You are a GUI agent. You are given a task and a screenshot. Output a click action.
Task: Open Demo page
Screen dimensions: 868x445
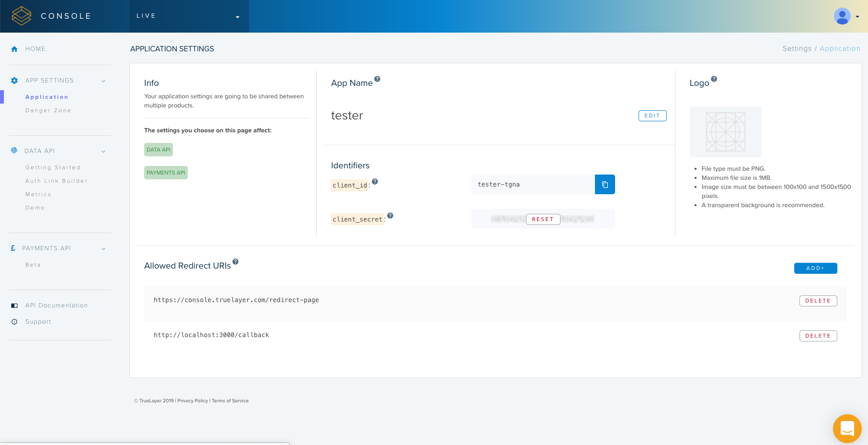click(x=35, y=208)
